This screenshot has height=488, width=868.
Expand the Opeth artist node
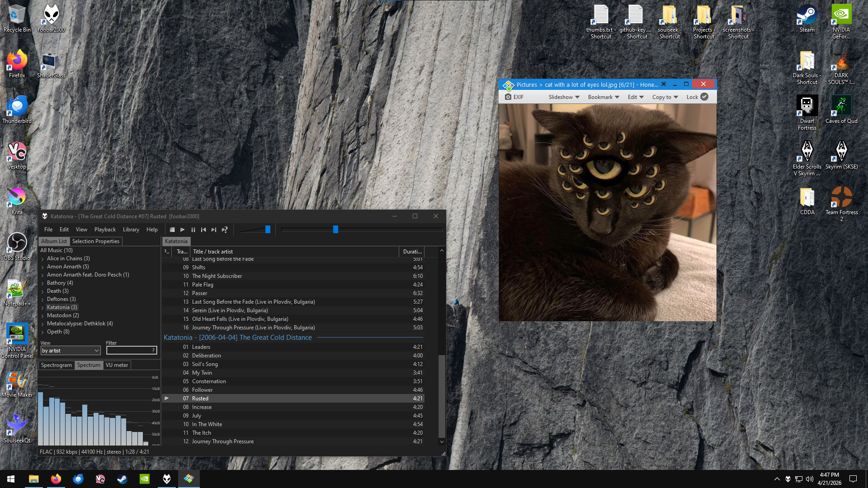click(x=42, y=332)
